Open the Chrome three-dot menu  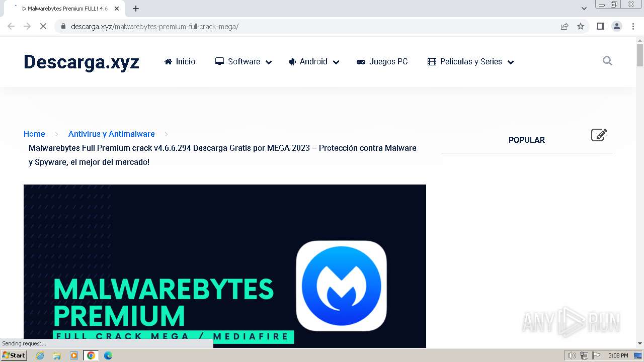[633, 26]
